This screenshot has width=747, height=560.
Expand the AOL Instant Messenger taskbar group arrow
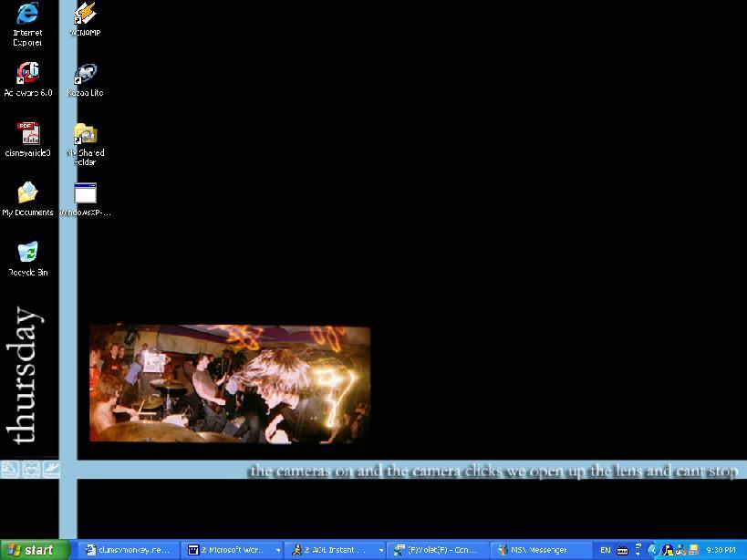[x=381, y=550]
